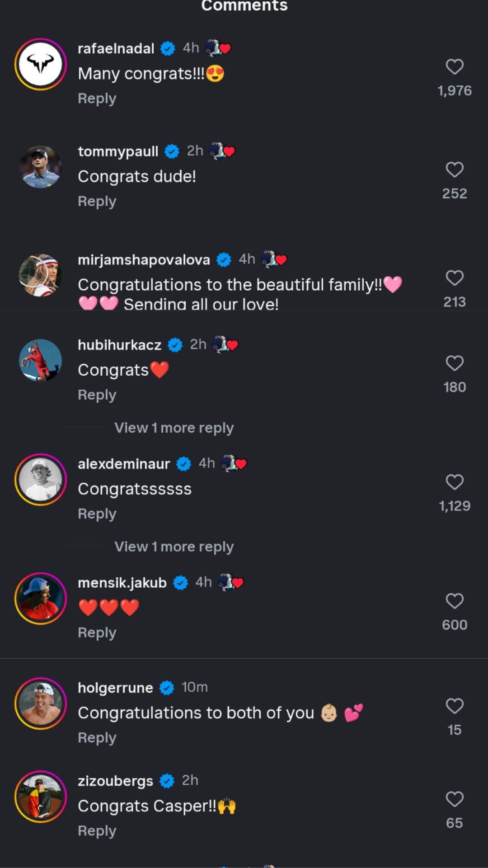Like rafaelnadal's comment with the heart
Image resolution: width=488 pixels, height=868 pixels.
(x=454, y=67)
